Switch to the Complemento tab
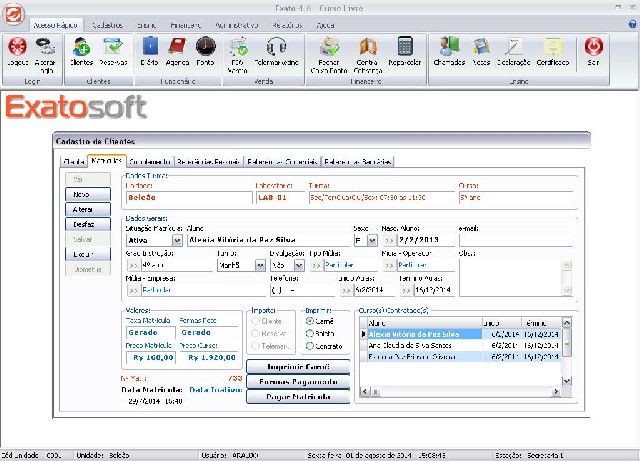 point(150,162)
